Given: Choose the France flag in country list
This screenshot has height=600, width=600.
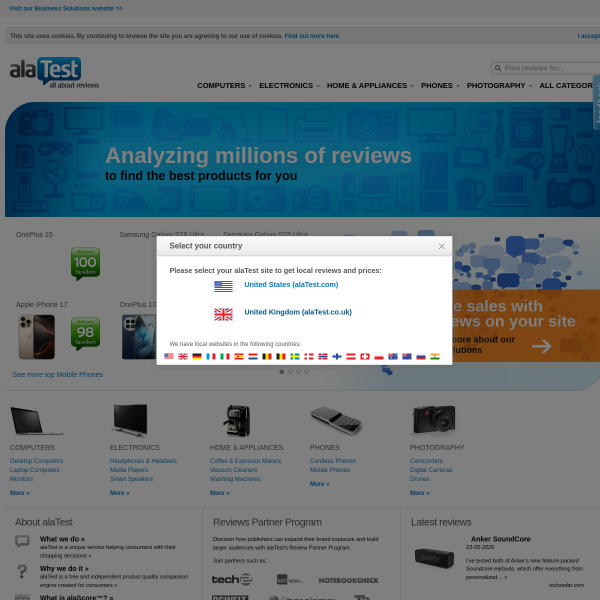Looking at the screenshot, I should click(211, 356).
